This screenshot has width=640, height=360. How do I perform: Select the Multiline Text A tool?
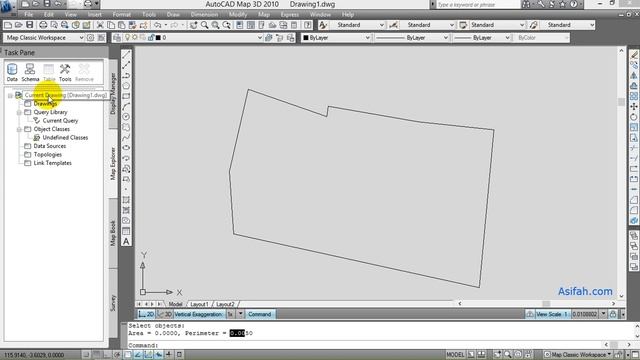(126, 241)
